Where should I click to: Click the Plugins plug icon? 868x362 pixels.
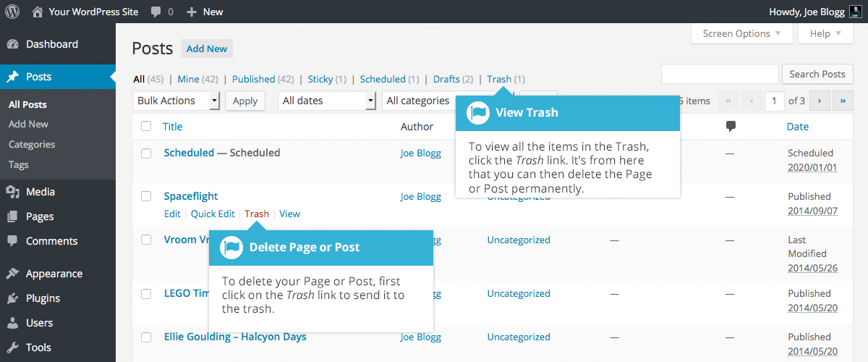coord(12,298)
